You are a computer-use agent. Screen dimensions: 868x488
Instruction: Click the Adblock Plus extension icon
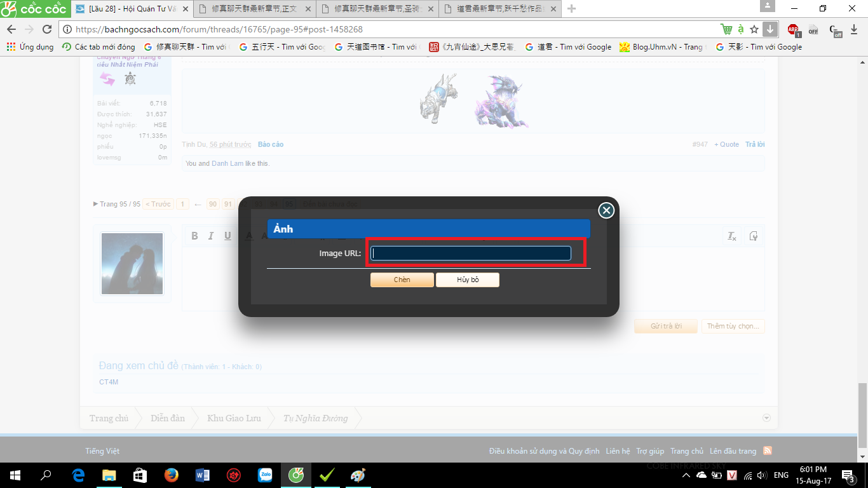click(x=793, y=29)
